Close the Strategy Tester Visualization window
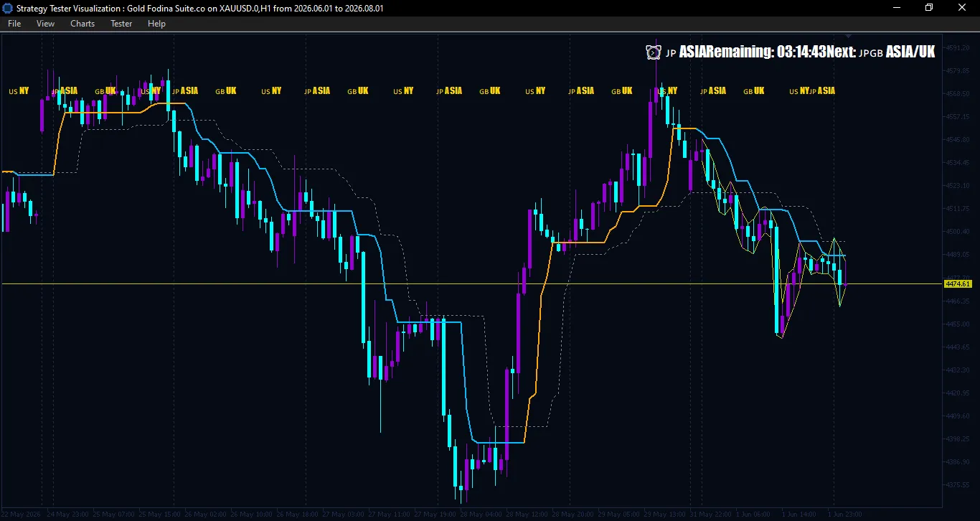The image size is (980, 521). click(963, 7)
